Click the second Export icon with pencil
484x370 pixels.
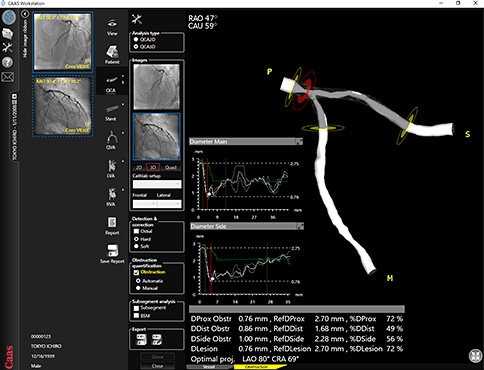(157, 340)
